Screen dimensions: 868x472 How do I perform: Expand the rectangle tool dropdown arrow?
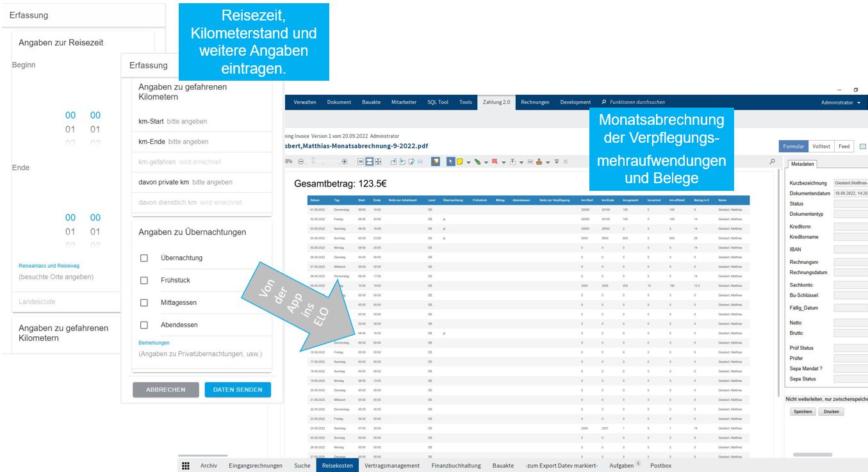click(503, 162)
